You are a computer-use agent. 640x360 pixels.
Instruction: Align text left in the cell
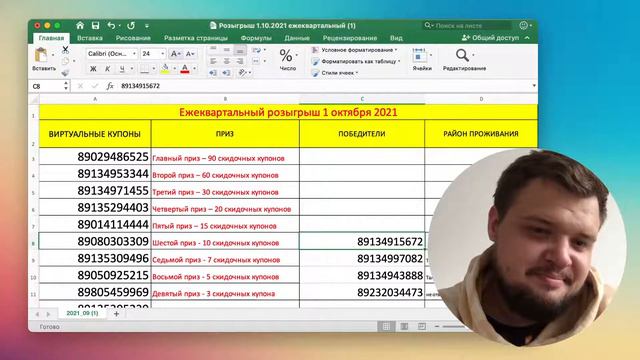[x=213, y=61]
